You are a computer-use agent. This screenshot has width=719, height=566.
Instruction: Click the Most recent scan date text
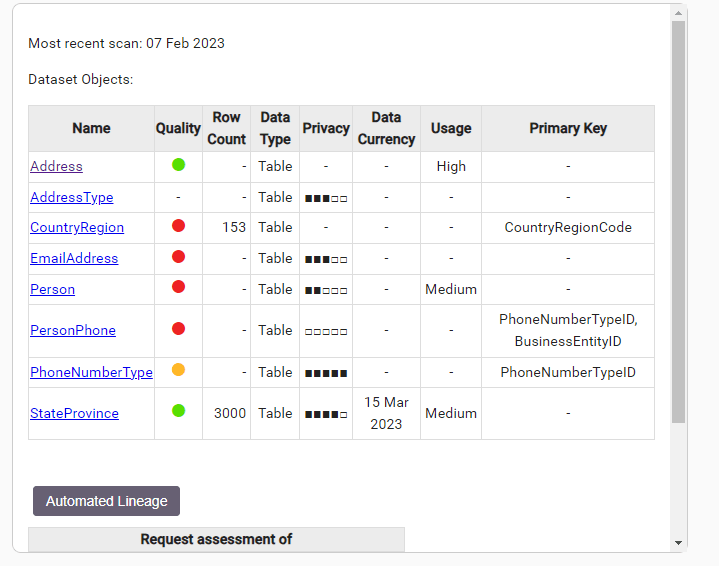pos(127,44)
